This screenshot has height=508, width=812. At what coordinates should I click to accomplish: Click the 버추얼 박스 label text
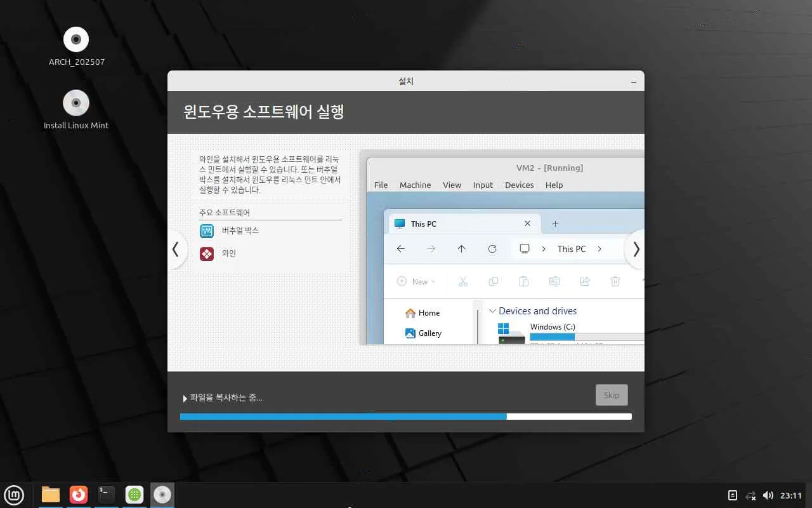point(240,231)
